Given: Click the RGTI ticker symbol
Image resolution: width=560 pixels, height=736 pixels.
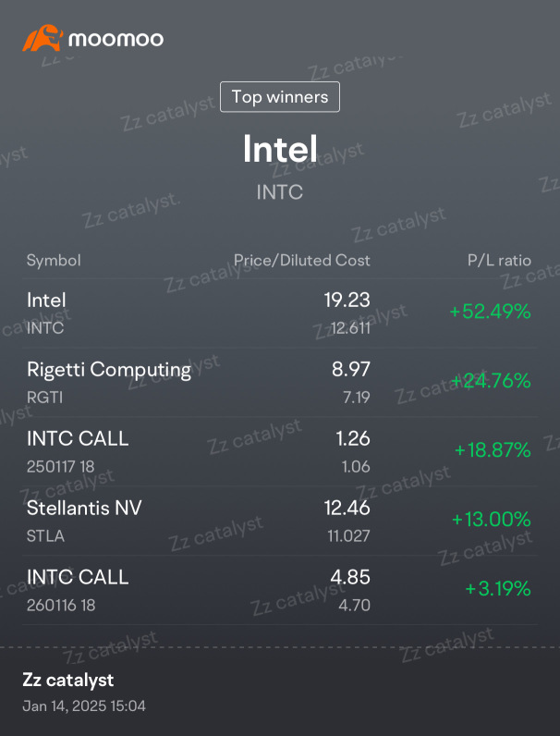Looking at the screenshot, I should (44, 397).
